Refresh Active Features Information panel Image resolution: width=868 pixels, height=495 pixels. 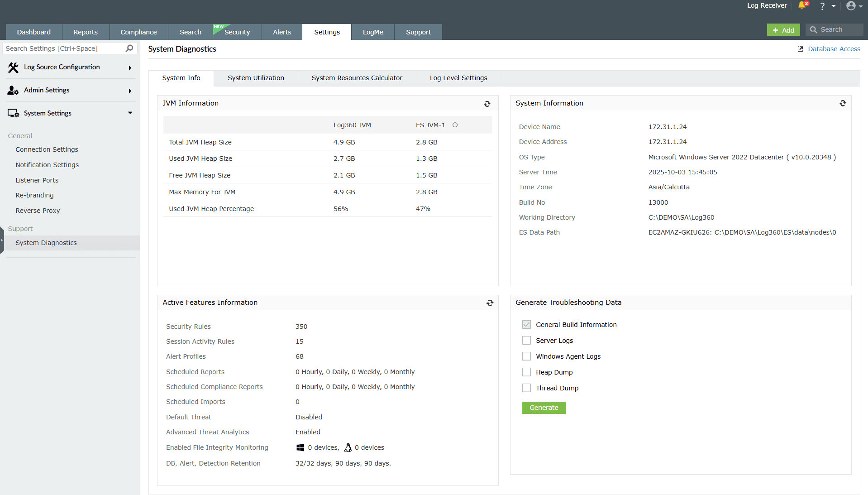490,303
